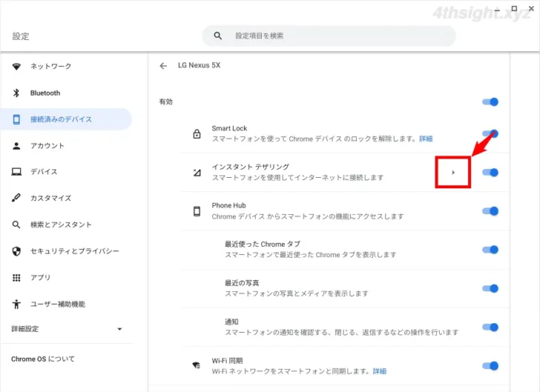This screenshot has height=392, width=540.
Task: Open Bluetooth settings section
Action: click(66, 93)
